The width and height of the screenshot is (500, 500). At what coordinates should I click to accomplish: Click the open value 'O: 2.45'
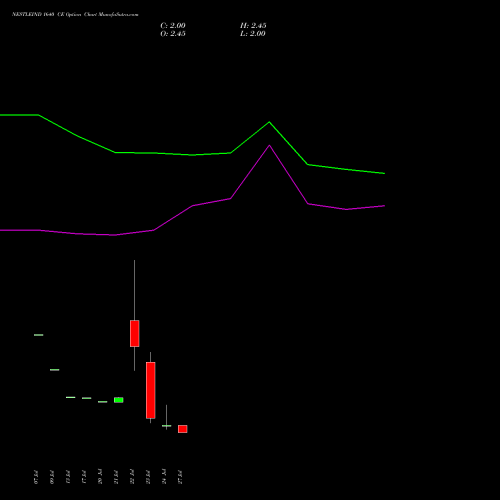173,34
